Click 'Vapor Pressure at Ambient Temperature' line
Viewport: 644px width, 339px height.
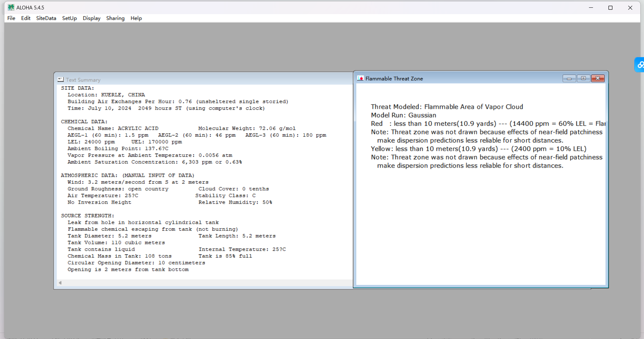(150, 155)
